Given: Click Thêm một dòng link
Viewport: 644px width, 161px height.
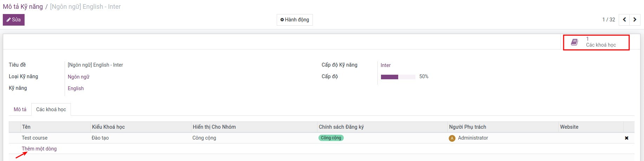Looking at the screenshot, I should coord(39,149).
